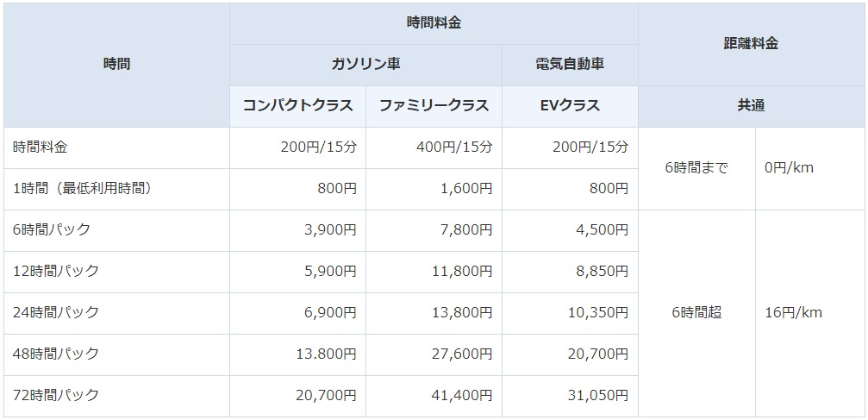The height and width of the screenshot is (420, 868).
Task: Click the 31,050円 EV class price
Action: click(x=570, y=396)
